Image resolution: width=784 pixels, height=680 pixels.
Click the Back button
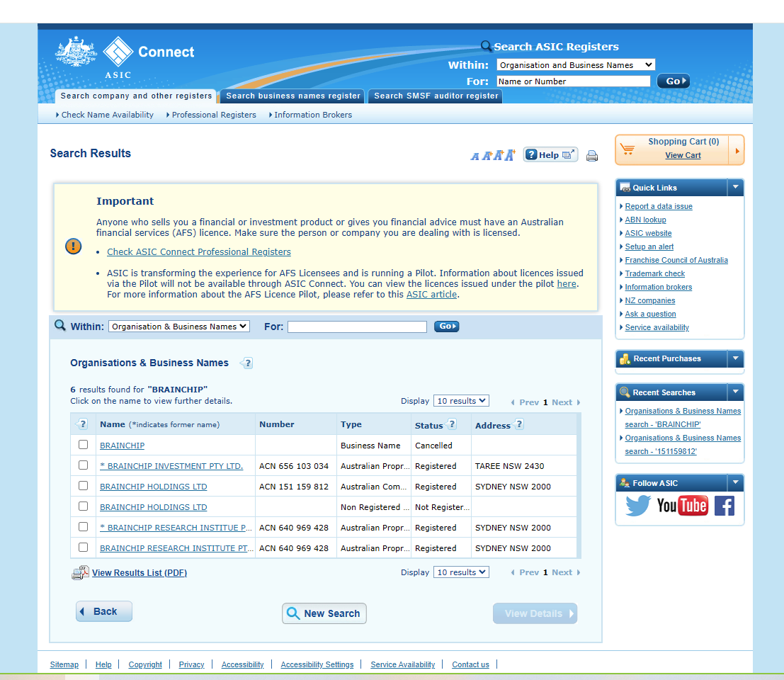tap(104, 611)
